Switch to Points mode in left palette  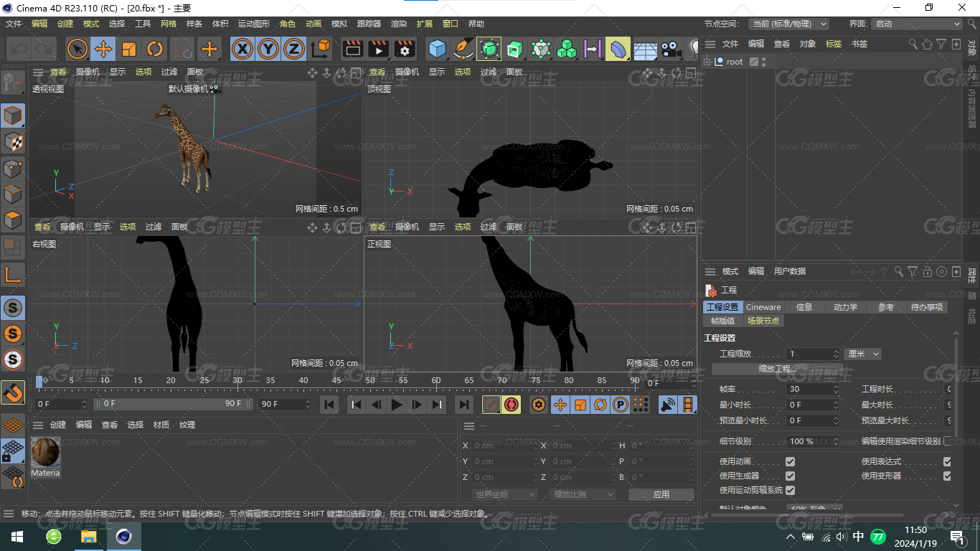pos(13,168)
